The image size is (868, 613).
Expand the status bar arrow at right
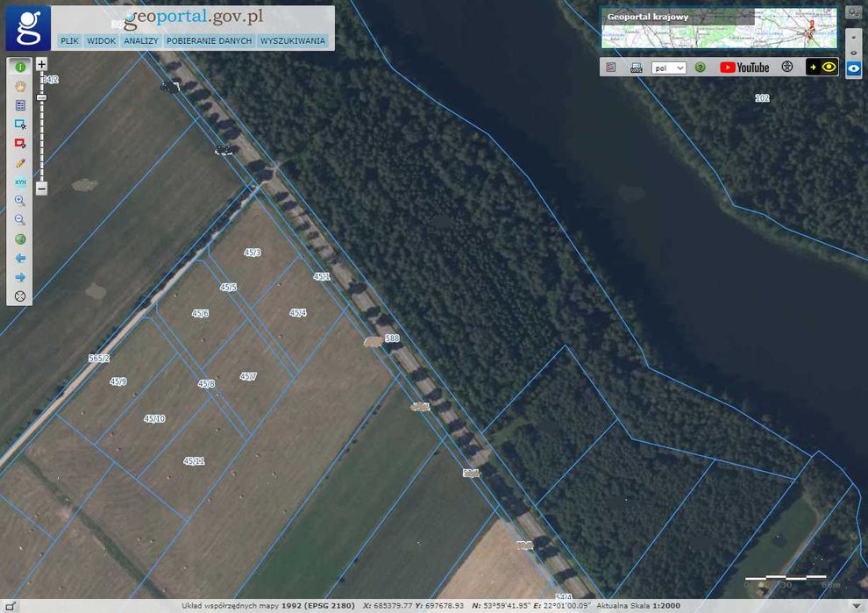[x=857, y=606]
